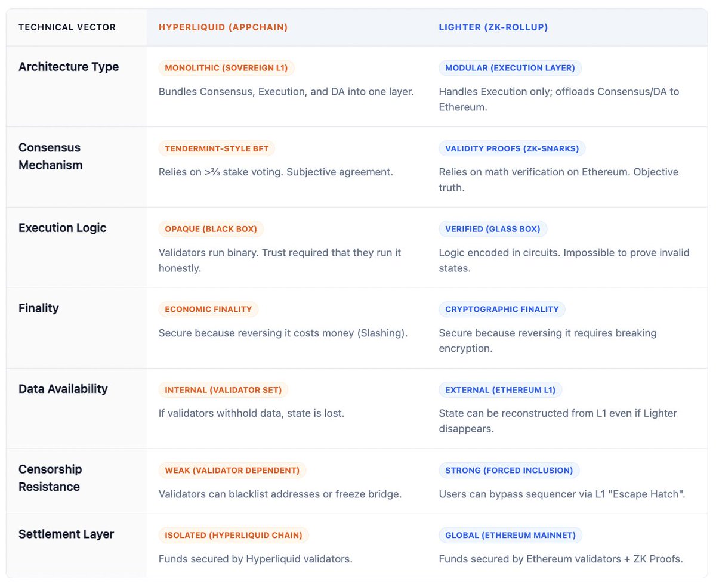
Task: Click the LIGHTER (ZK-ROLLUP) column header
Action: 493,27
